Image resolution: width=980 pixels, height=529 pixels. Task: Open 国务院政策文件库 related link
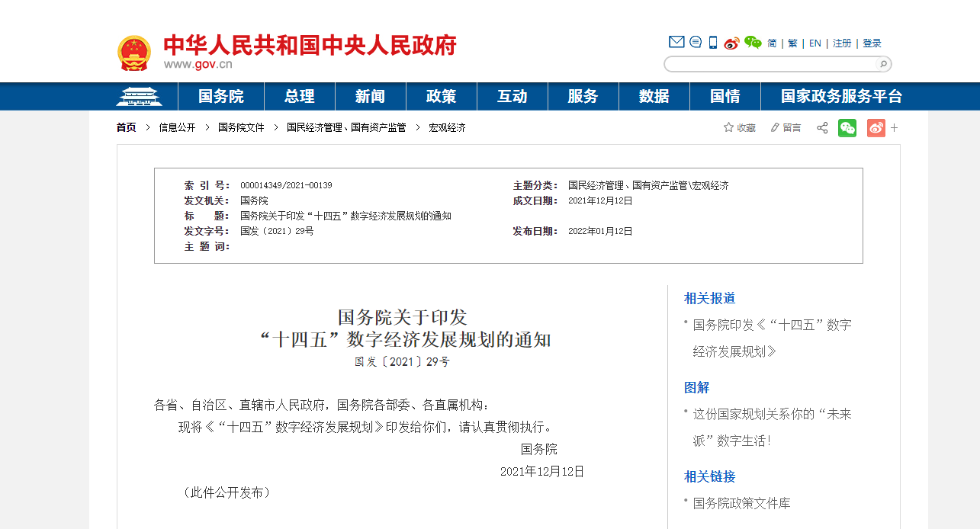click(741, 503)
